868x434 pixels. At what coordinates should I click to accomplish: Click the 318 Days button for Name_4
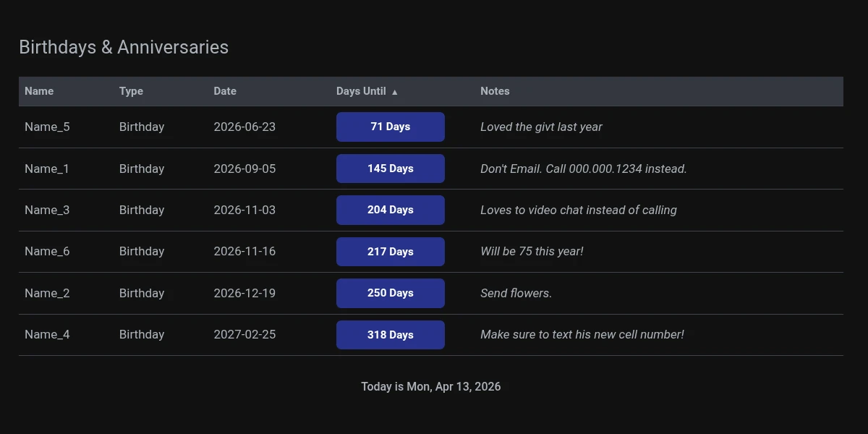[x=391, y=334]
